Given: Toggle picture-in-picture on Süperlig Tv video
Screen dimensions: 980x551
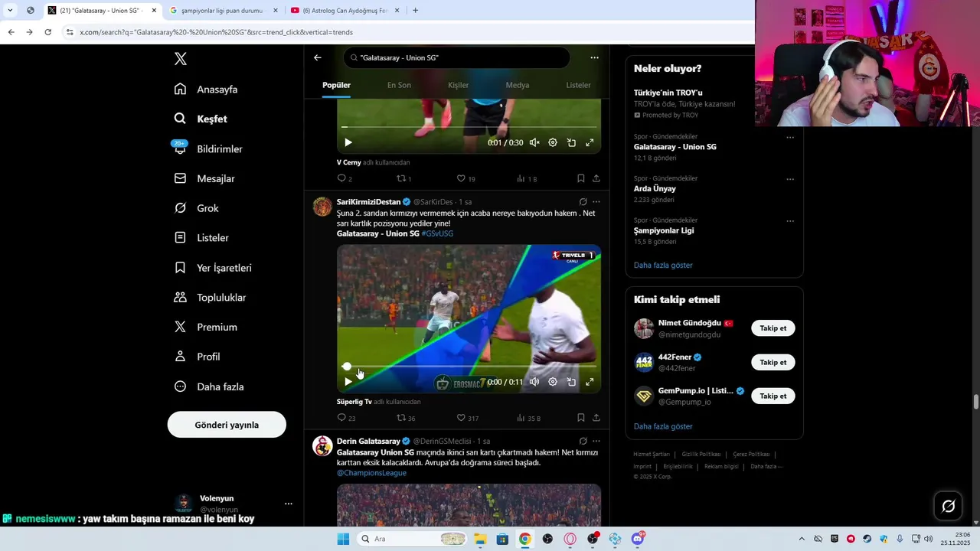Looking at the screenshot, I should 571,381.
